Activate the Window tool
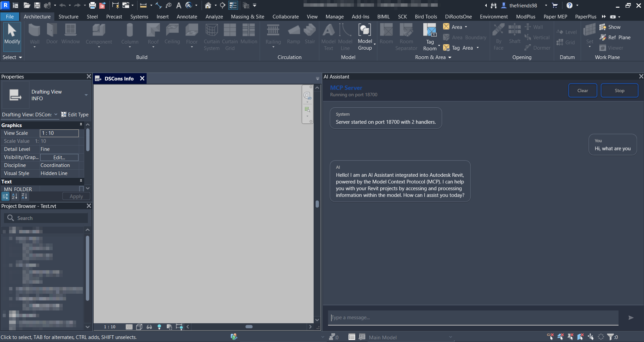Image resolution: width=644 pixels, height=342 pixels. click(70, 35)
